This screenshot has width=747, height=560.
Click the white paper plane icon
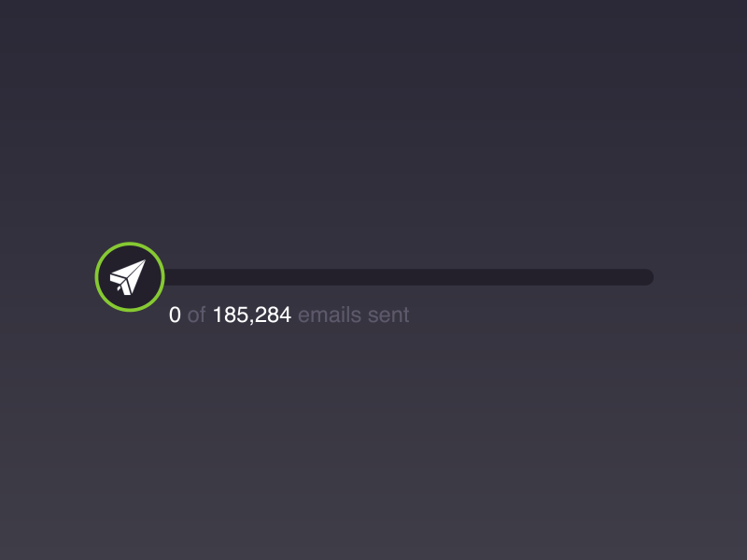click(128, 277)
